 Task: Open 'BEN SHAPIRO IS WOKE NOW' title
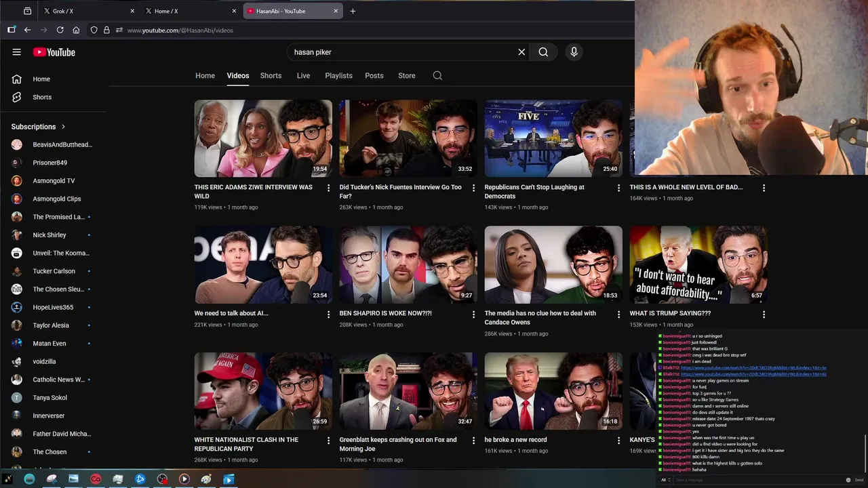[386, 314]
